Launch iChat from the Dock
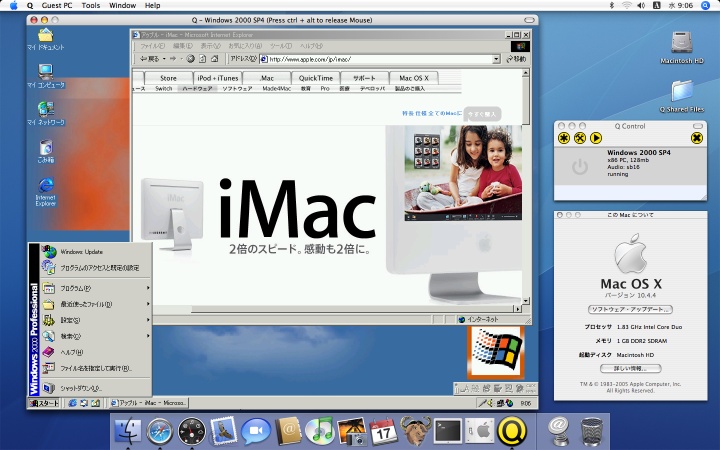The width and height of the screenshot is (720, 450). (x=256, y=431)
